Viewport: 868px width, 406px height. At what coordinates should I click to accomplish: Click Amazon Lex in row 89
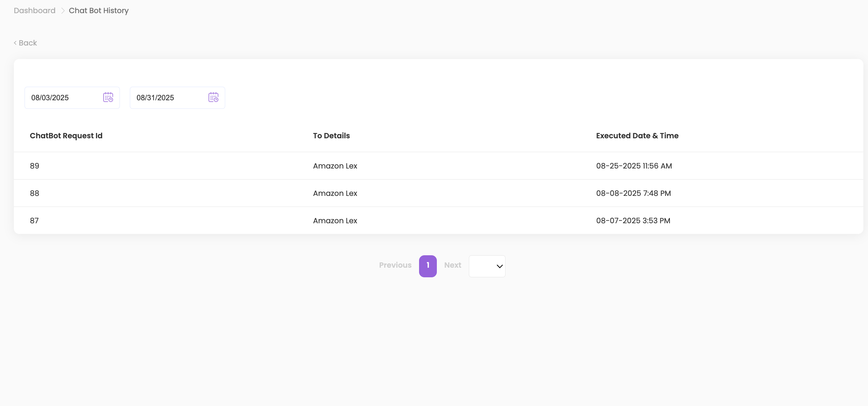(335, 166)
